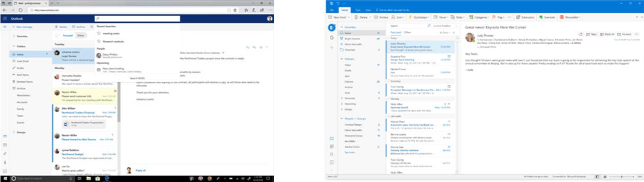Open the app launcher in Outlook web
The height and width of the screenshot is (182, 644).
5,19
